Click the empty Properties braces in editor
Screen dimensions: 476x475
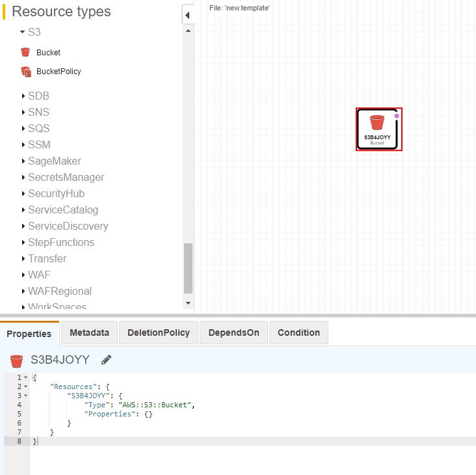click(149, 414)
